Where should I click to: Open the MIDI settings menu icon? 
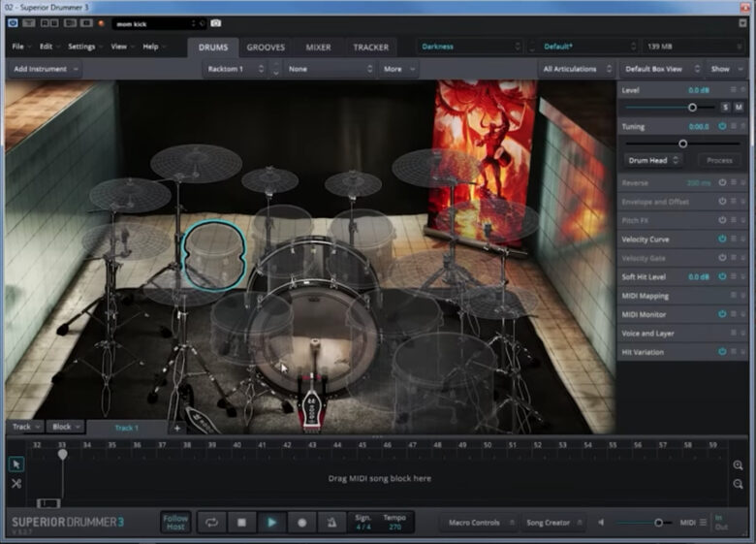pyautogui.click(x=703, y=523)
